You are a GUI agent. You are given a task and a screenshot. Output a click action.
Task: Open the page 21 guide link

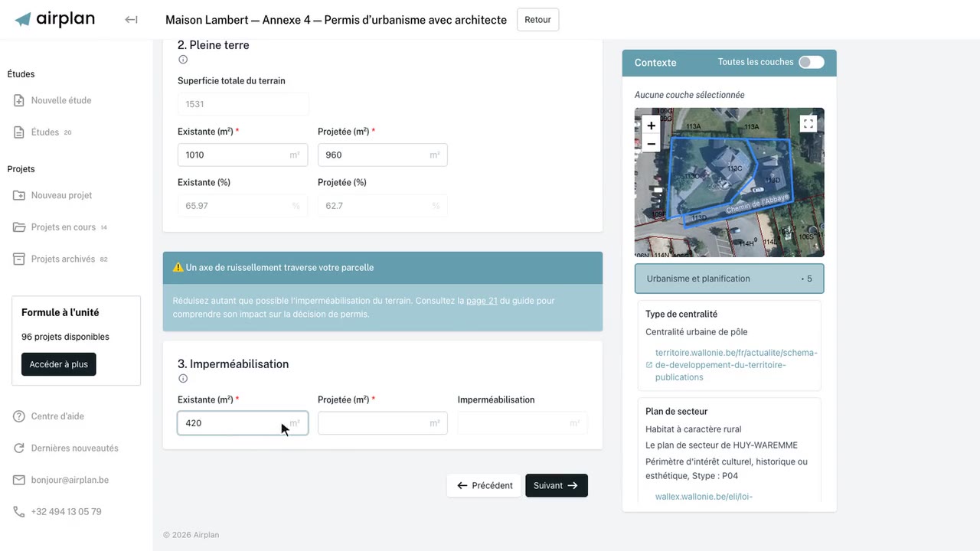[x=482, y=301]
